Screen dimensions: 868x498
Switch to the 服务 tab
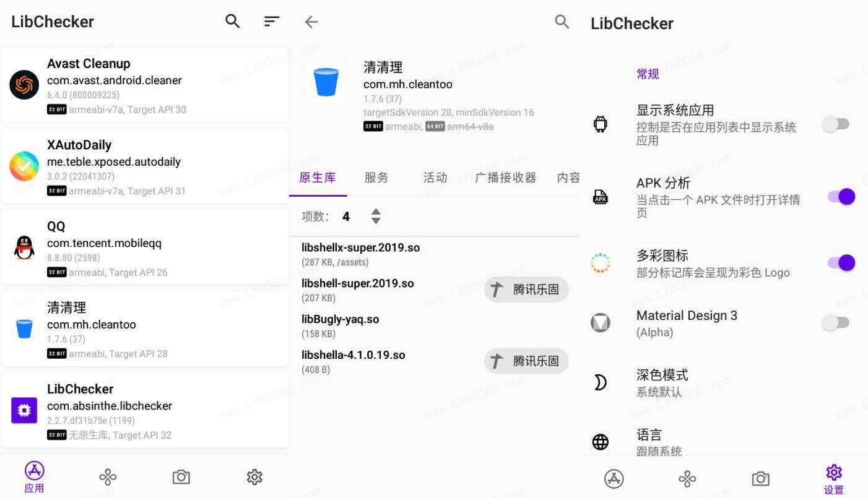pos(376,178)
